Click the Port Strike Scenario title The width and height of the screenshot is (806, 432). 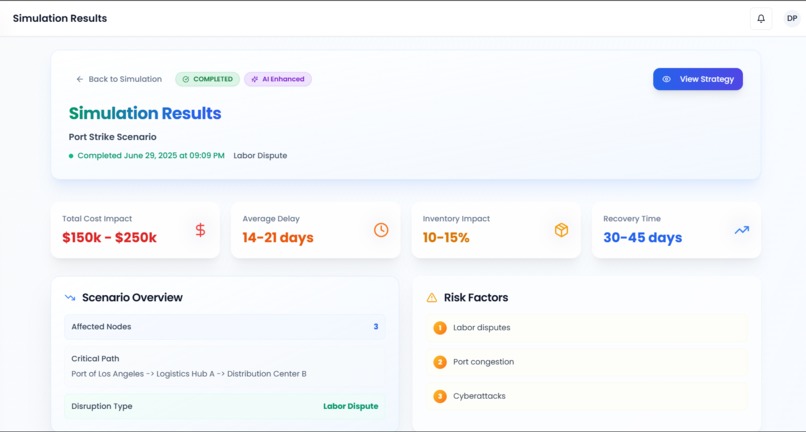pos(113,137)
